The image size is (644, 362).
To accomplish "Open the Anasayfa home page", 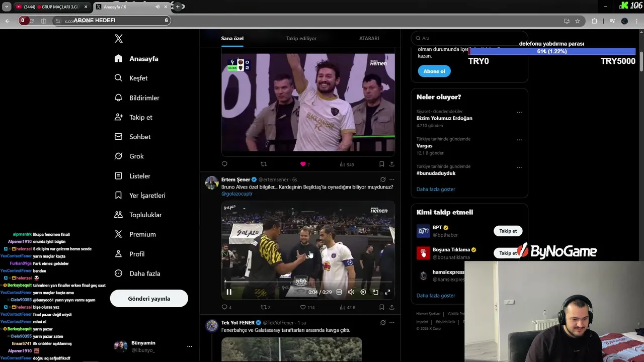I will 136,59.
